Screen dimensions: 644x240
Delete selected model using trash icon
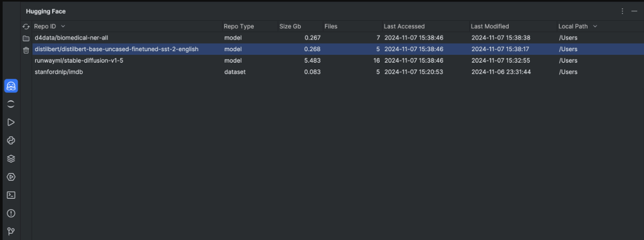(x=26, y=50)
